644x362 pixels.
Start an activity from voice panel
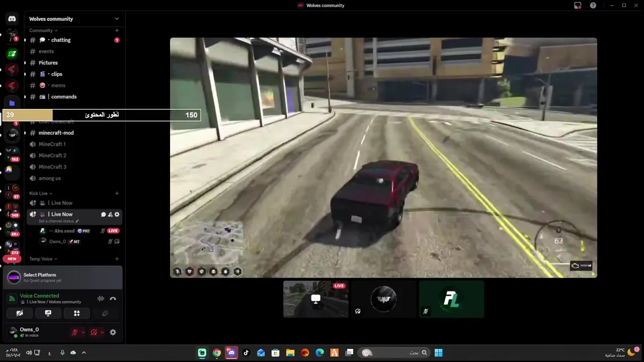point(77,313)
